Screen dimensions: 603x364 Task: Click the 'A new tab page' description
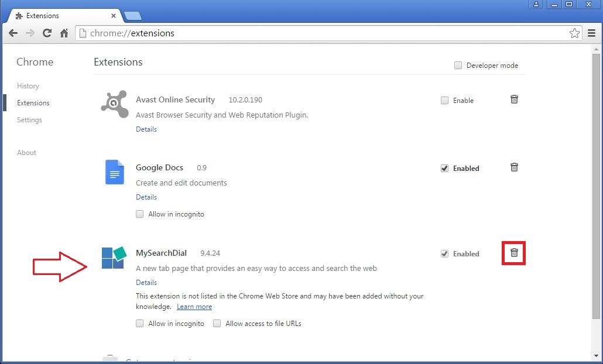tap(256, 268)
